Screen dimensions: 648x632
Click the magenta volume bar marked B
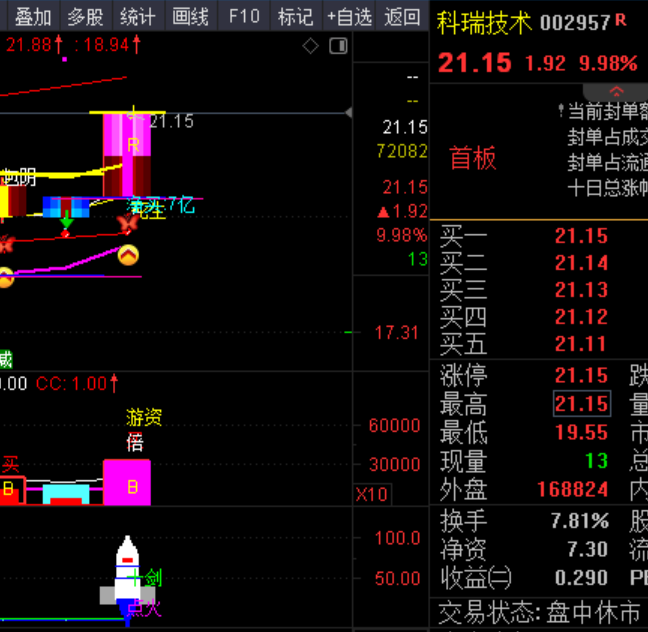(x=126, y=482)
